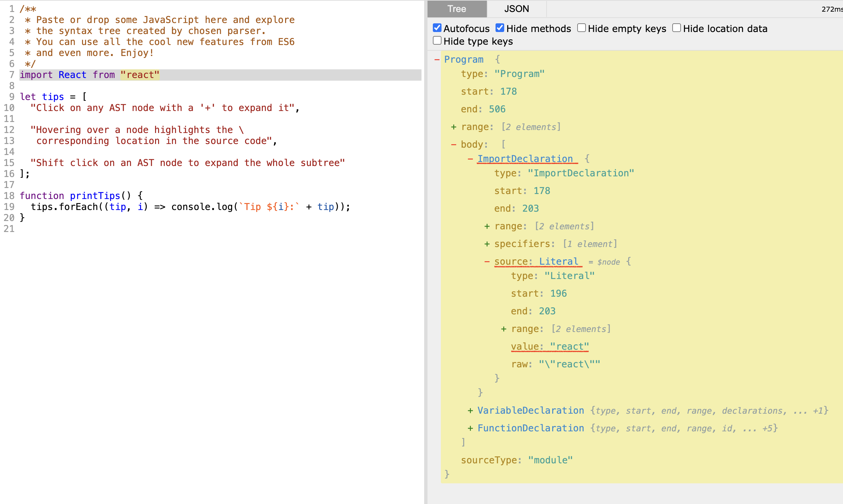
Task: Expand the VariableDeclaration node
Action: click(470, 411)
